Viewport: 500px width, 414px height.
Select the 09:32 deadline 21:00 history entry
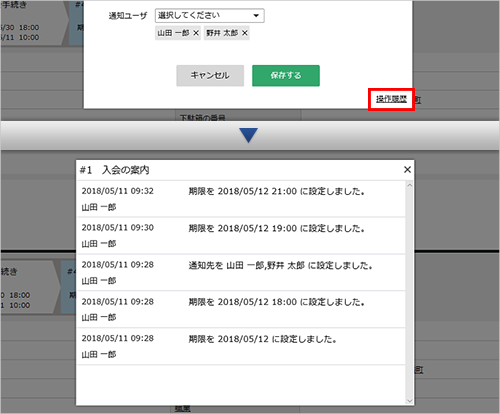(241, 199)
